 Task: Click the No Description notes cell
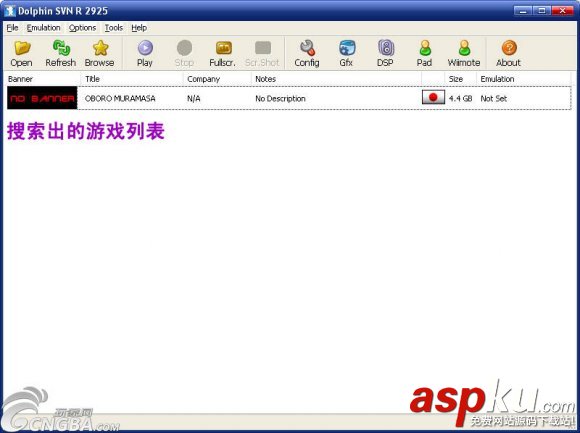click(280, 99)
